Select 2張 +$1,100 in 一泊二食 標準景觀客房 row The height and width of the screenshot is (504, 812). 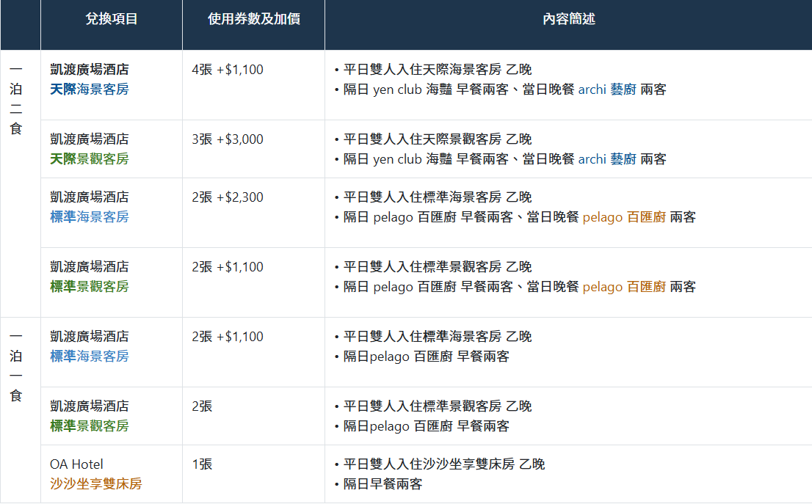[x=228, y=267]
